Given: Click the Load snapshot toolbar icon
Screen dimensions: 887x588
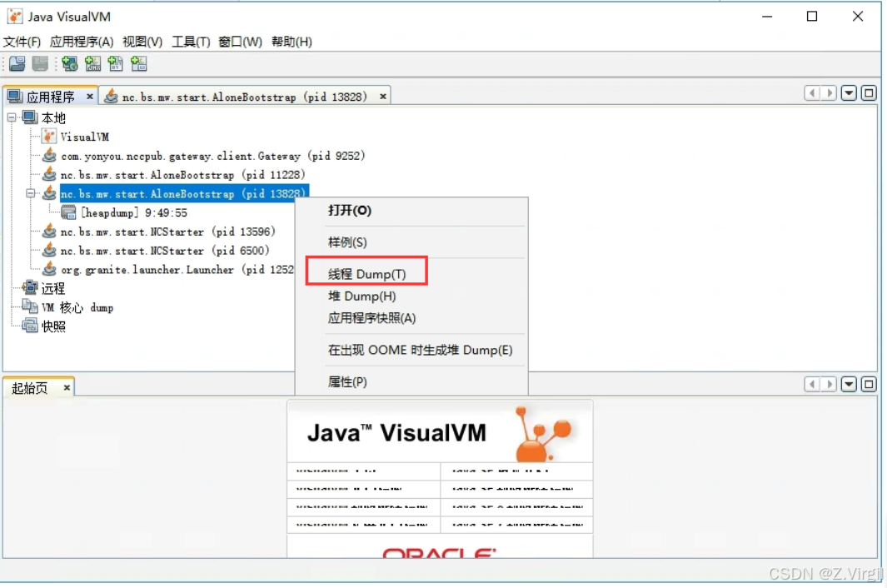Looking at the screenshot, I should tap(17, 64).
